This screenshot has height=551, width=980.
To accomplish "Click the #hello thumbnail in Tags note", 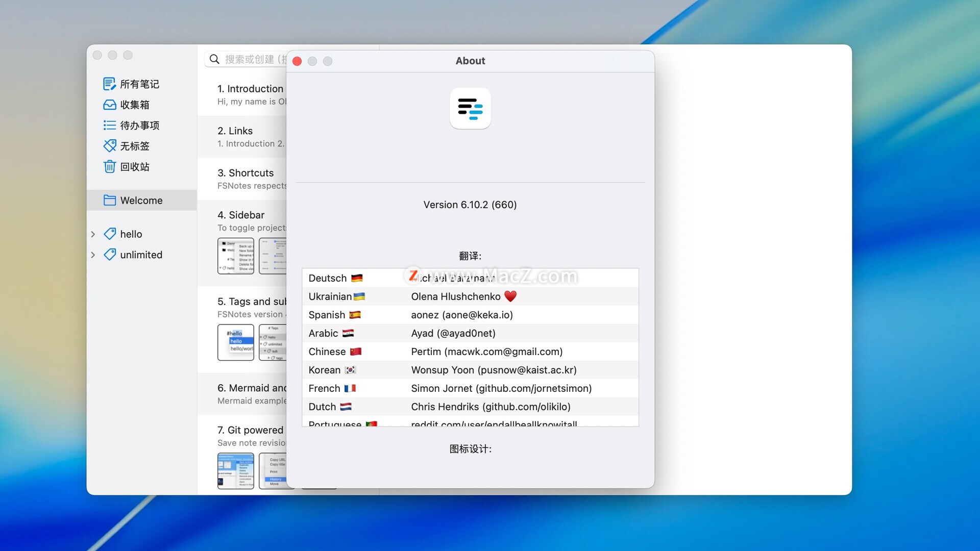I will pos(236,342).
